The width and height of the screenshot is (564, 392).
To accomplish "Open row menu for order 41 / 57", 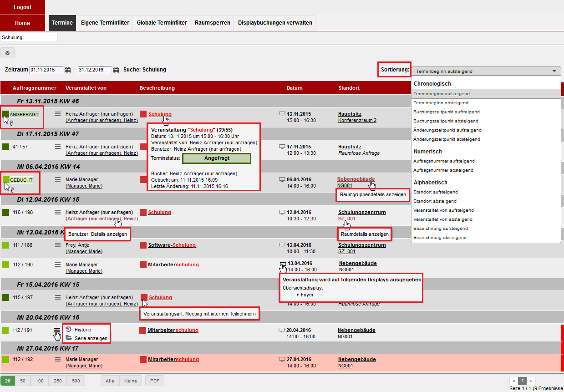I will coord(57,147).
